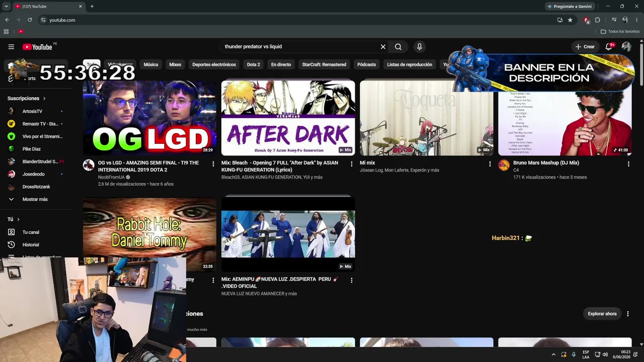Select the Mixes filter chip

pos(175,64)
